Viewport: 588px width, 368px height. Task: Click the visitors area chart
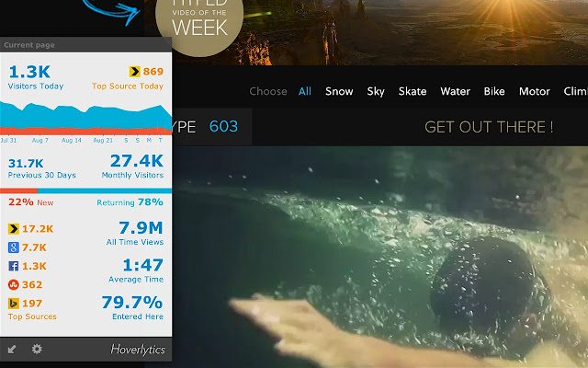85,119
